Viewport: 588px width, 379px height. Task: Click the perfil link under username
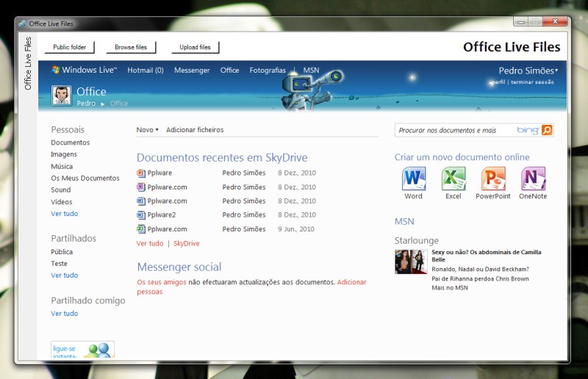[498, 82]
